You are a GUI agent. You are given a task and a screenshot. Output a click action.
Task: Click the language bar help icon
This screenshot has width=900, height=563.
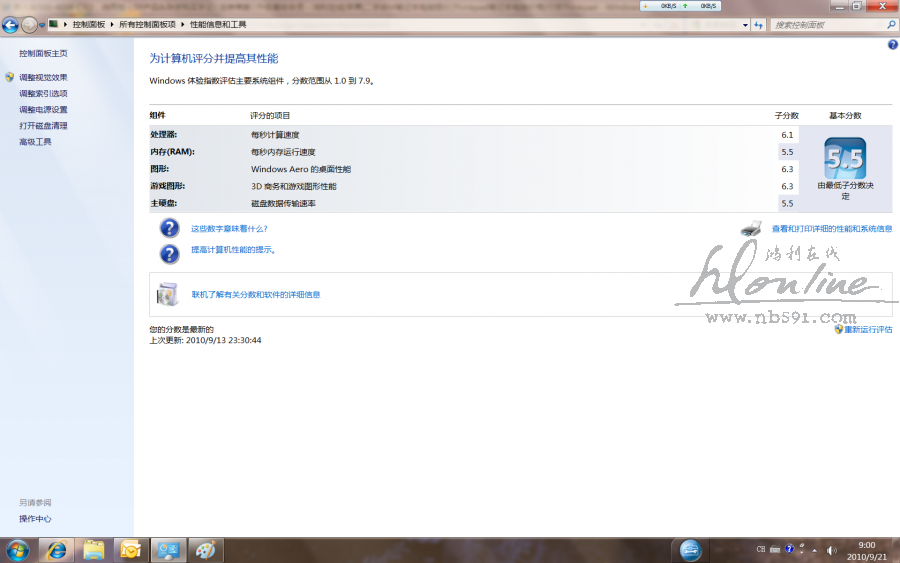pyautogui.click(x=789, y=549)
